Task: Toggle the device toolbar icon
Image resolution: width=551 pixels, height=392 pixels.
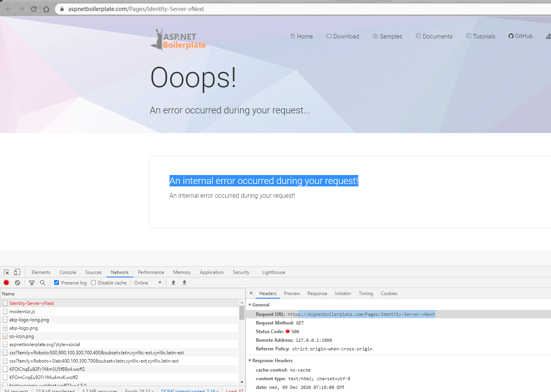Action: (16, 272)
